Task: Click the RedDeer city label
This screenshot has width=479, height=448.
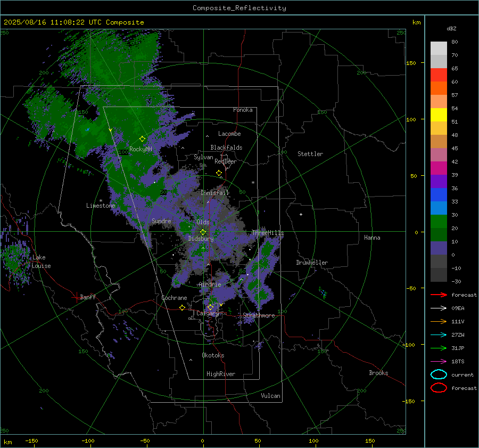Action: [226, 161]
